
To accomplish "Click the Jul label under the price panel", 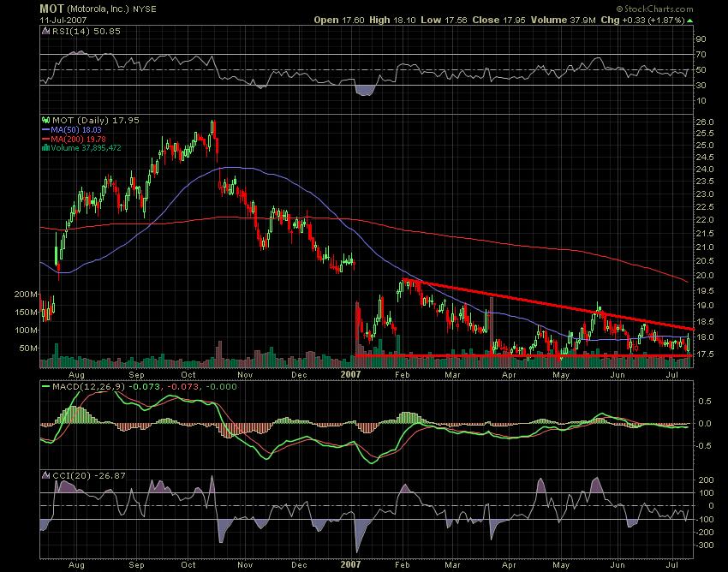I will pos(672,374).
